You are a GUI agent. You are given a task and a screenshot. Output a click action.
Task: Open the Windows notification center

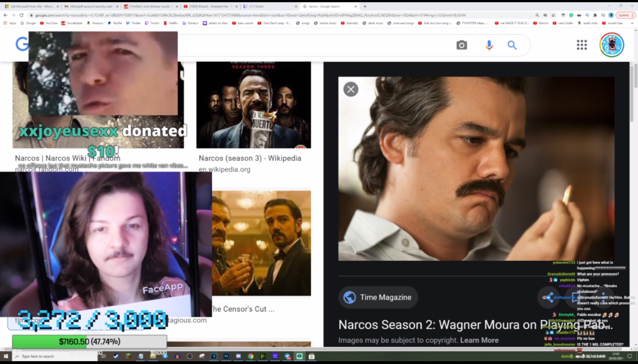[630, 356]
